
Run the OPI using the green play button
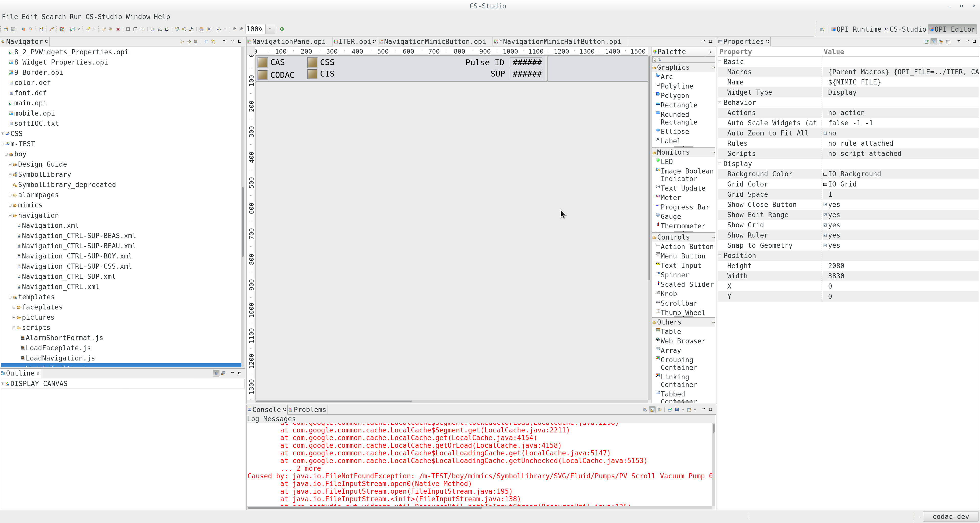pyautogui.click(x=282, y=29)
